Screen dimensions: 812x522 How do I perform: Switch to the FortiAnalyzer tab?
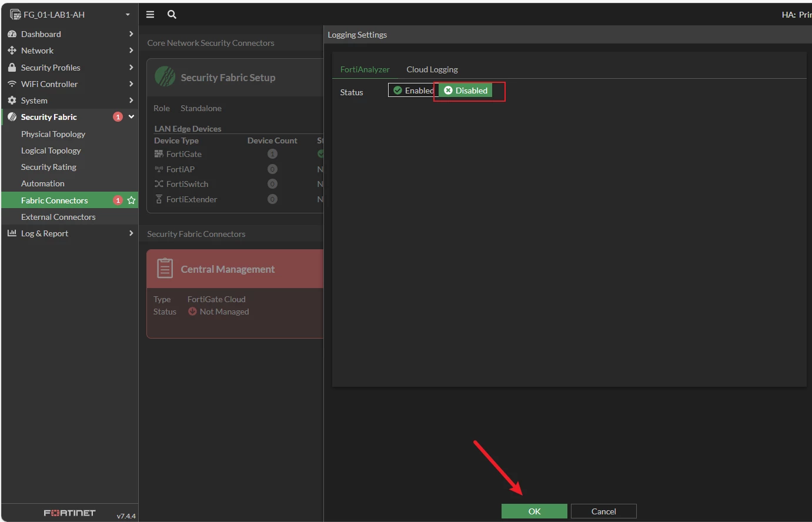[x=365, y=69]
